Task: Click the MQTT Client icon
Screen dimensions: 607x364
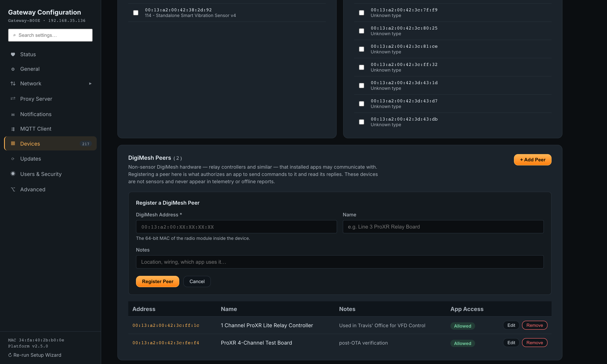Action: tap(13, 129)
